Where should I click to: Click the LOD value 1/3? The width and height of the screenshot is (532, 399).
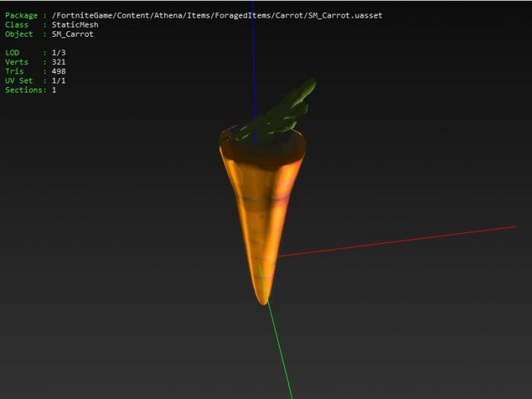pos(59,53)
